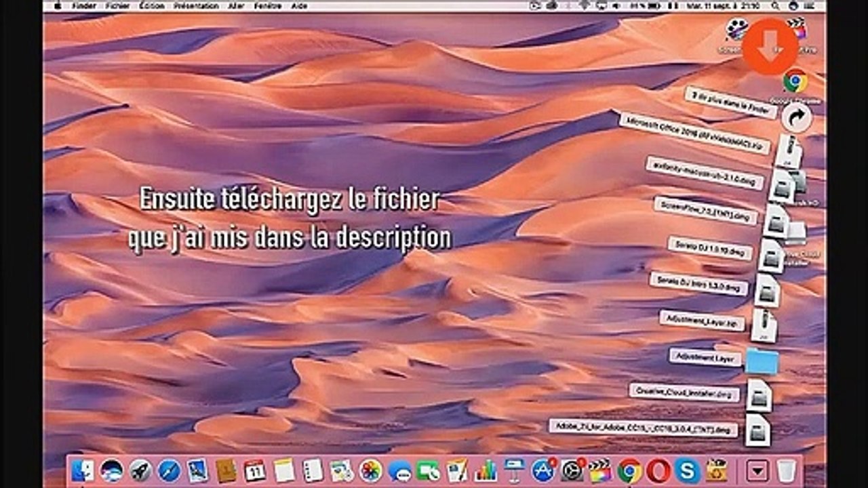Viewport: 868px width, 488px height.
Task: Open the Apple menu
Action: [57, 5]
